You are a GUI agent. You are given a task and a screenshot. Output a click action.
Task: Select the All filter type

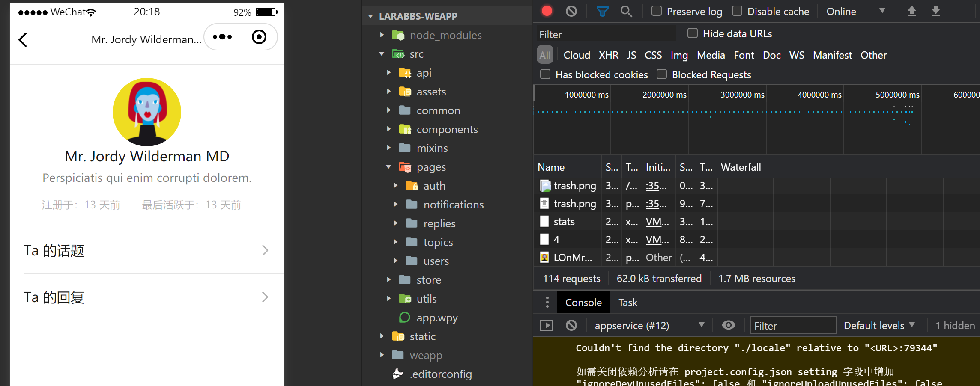(545, 55)
